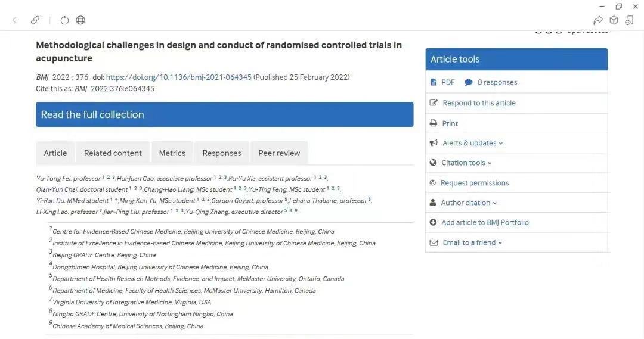Click the share arrow icon
Image resolution: width=644 pixels, height=339 pixels.
tap(598, 20)
